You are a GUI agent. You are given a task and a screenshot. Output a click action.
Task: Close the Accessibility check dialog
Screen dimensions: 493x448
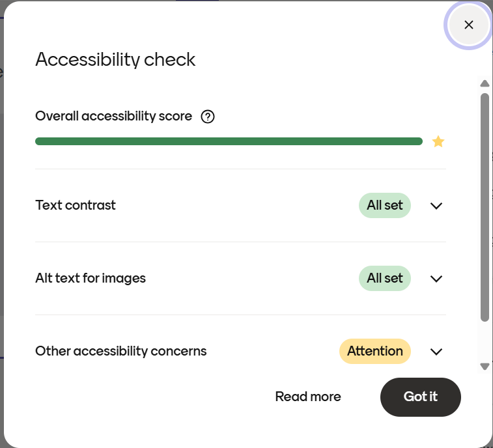[x=468, y=25]
